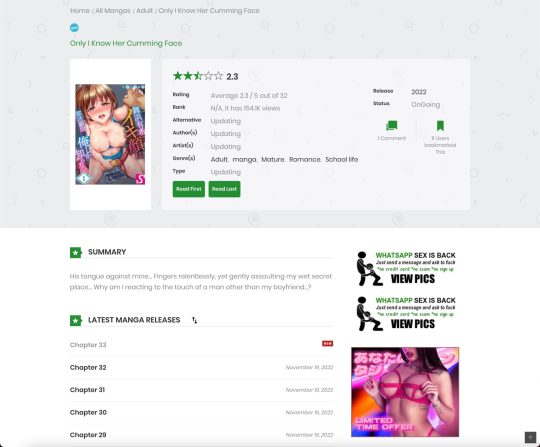
Task: Open All Mangas breadcrumb link
Action: (113, 11)
